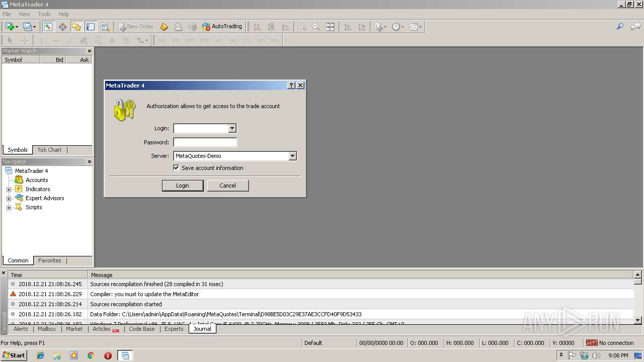Click the Login button in the dialog

pyautogui.click(x=182, y=186)
